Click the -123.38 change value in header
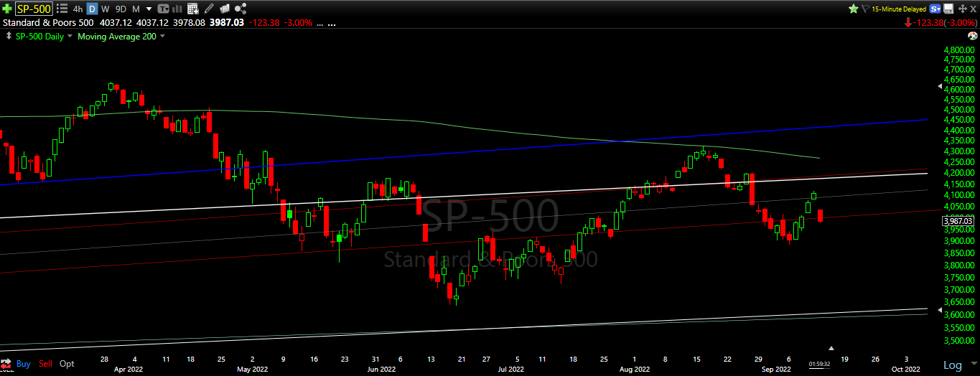The width and height of the screenshot is (980, 376). coord(264,22)
